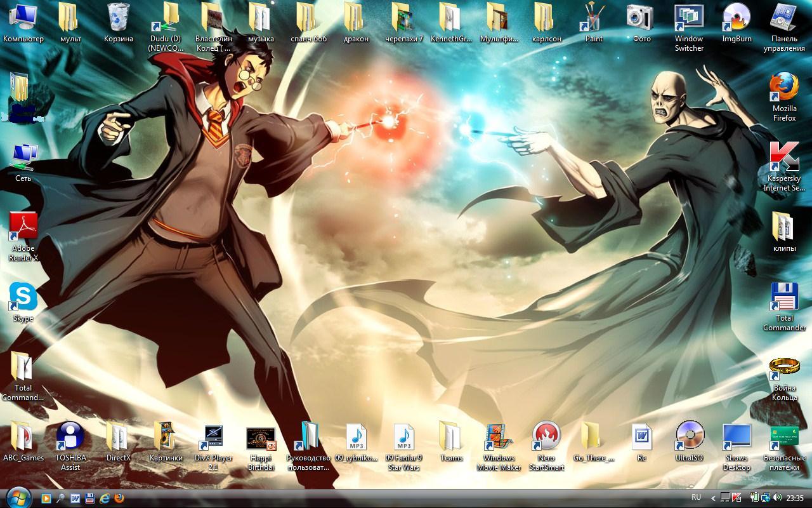Viewport: 812px width, 508px height.
Task: Open 09 Fanfar 9 Star Wars MP3
Action: click(404, 446)
